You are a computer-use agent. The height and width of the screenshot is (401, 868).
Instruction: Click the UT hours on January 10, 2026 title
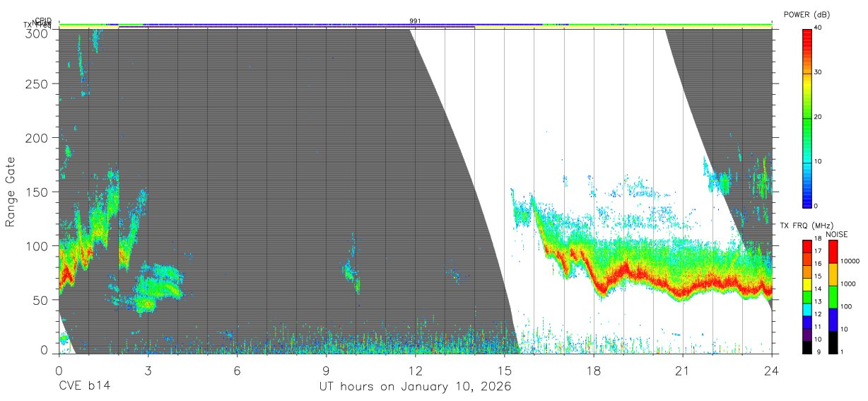pos(415,387)
